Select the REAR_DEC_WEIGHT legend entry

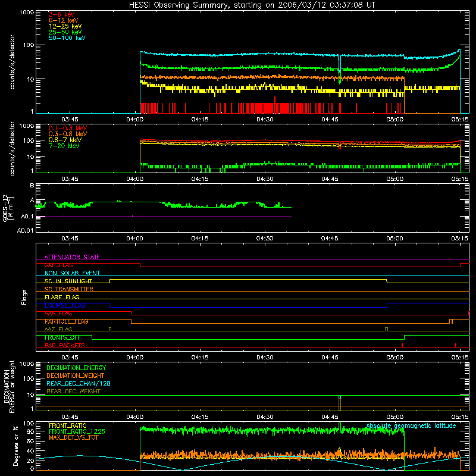pyautogui.click(x=73, y=392)
